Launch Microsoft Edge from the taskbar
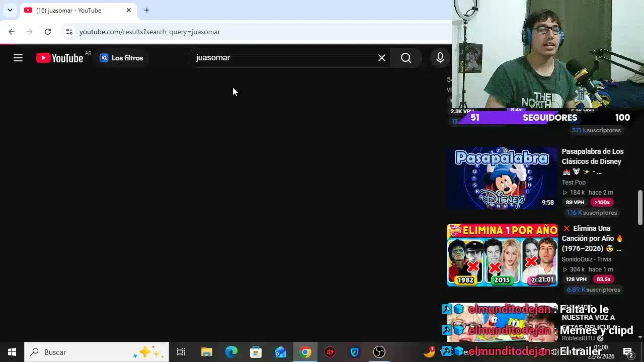The width and height of the screenshot is (644, 362). tap(231, 352)
